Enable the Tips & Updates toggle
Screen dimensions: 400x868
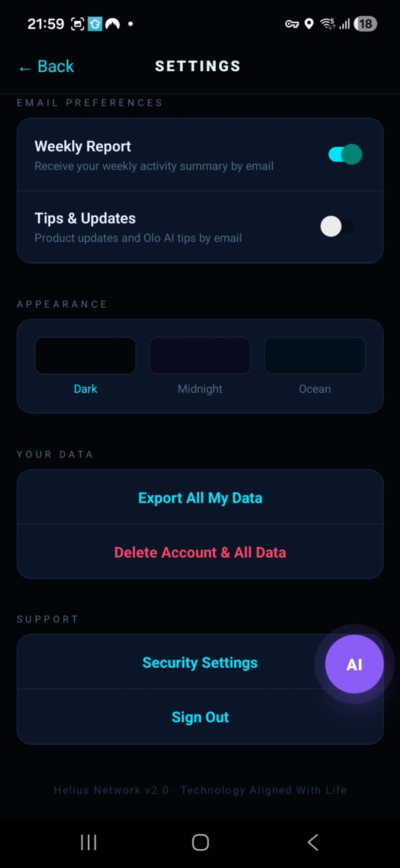pyautogui.click(x=337, y=226)
